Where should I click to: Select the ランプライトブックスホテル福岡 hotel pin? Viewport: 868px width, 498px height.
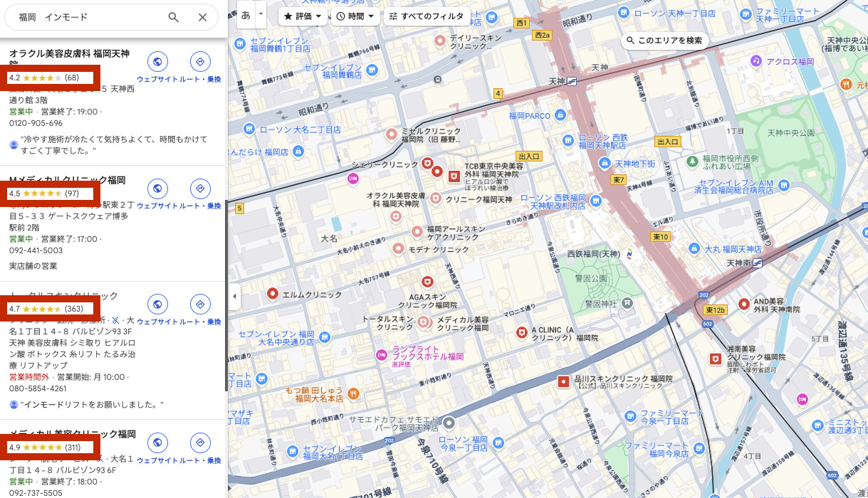pos(382,354)
